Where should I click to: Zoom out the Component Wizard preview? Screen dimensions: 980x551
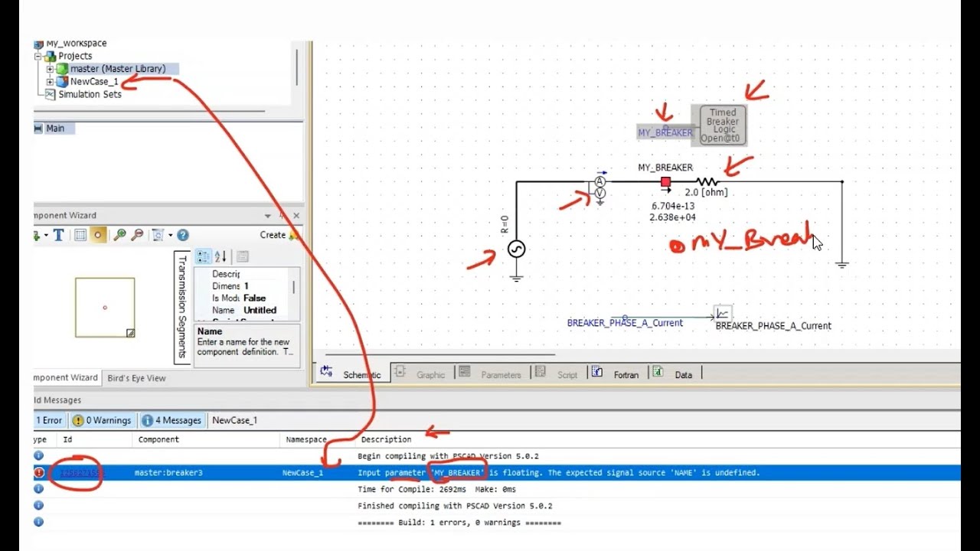(x=138, y=235)
